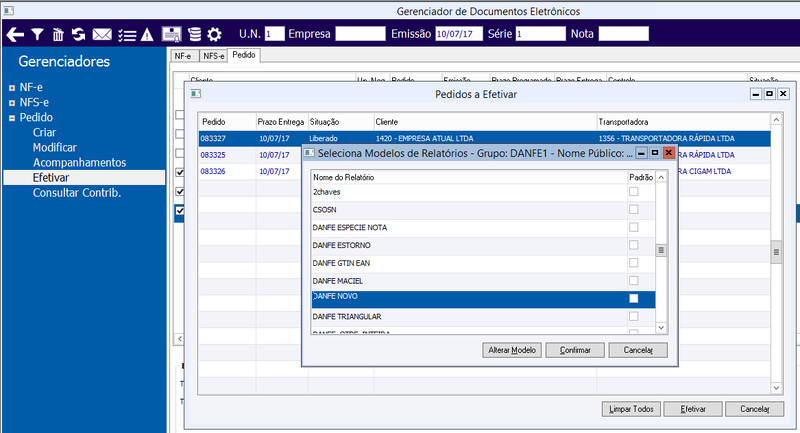Image resolution: width=800 pixels, height=433 pixels.
Task: Click the Alterar Modelo button
Action: tap(512, 350)
